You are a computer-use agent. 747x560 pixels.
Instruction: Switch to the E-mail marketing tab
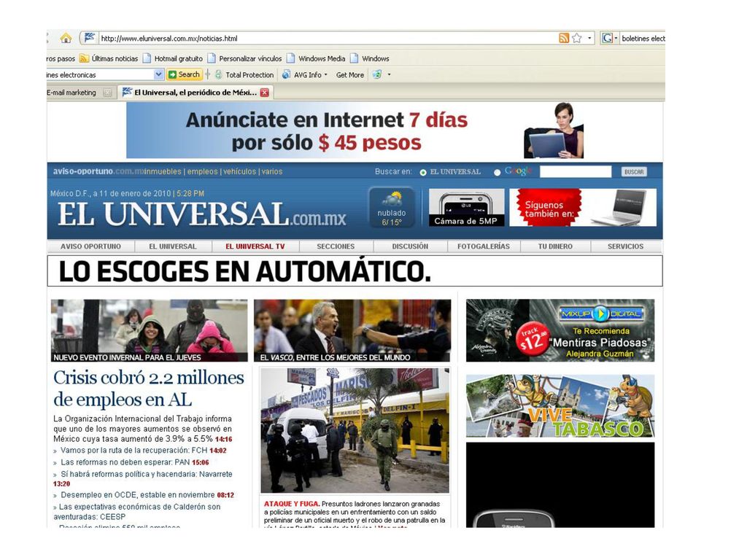[71, 93]
